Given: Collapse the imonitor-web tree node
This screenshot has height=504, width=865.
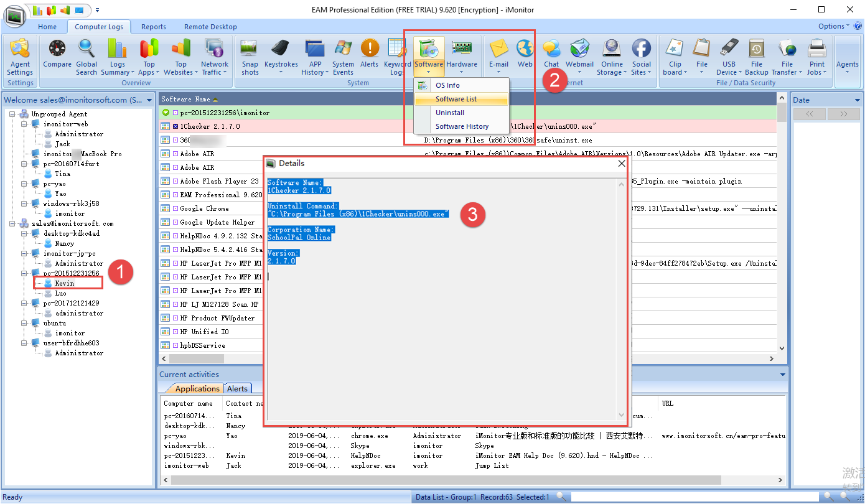Looking at the screenshot, I should pyautogui.click(x=24, y=124).
